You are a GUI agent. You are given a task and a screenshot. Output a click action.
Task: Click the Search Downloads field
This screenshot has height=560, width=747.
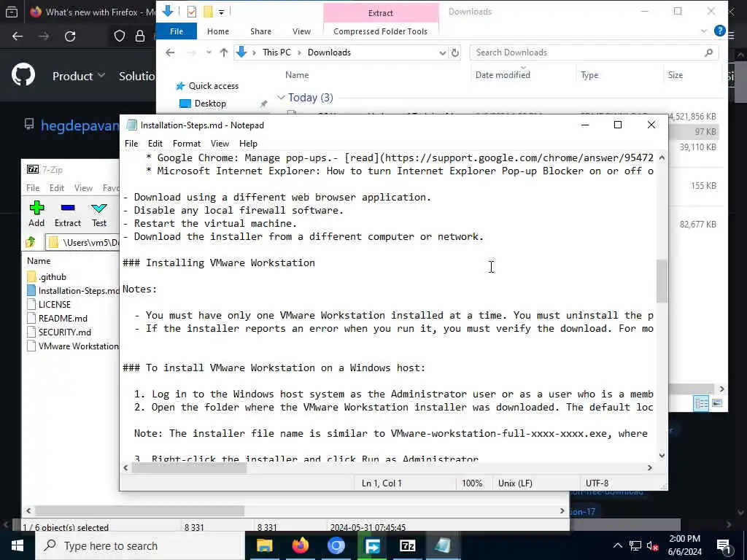pos(594,52)
